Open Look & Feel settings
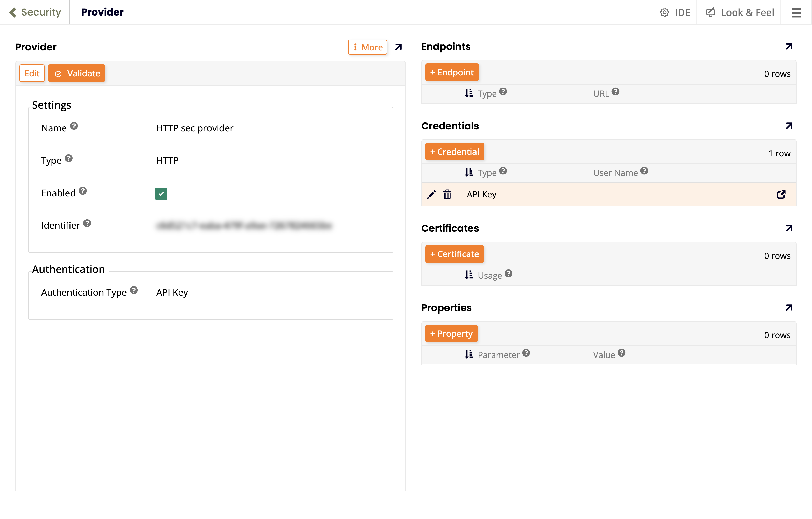Screen dimensions: 812x519 [x=740, y=12]
